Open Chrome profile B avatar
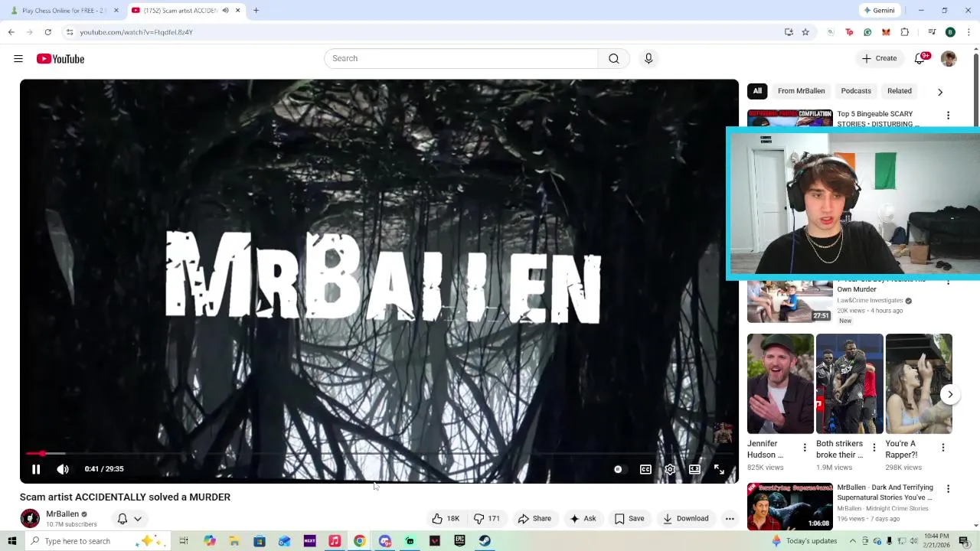980x551 pixels. 950,32
